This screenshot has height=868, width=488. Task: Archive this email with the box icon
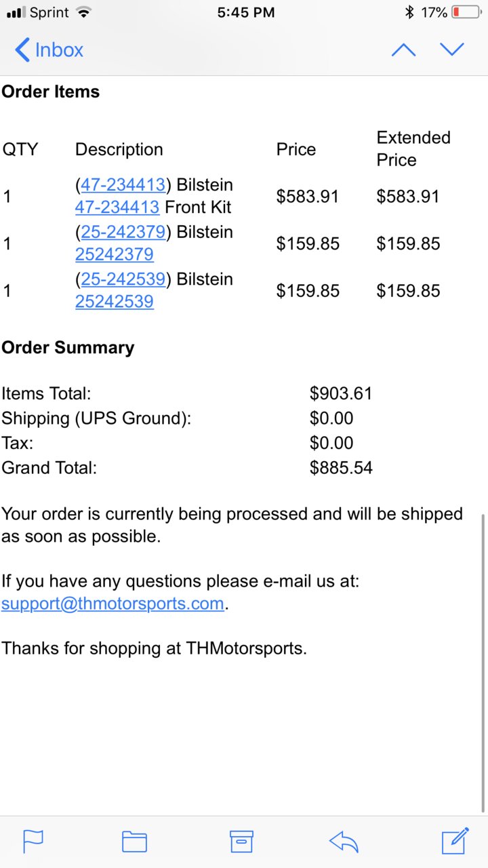241,842
